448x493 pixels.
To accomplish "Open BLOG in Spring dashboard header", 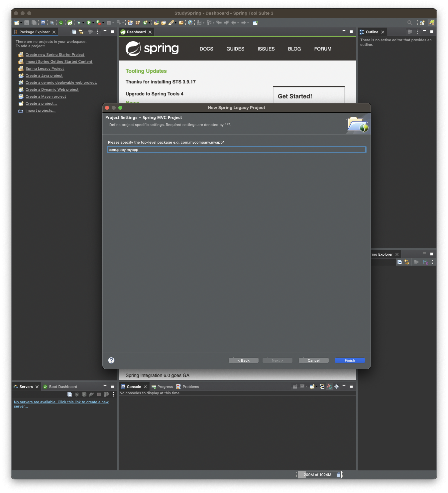I will 294,49.
